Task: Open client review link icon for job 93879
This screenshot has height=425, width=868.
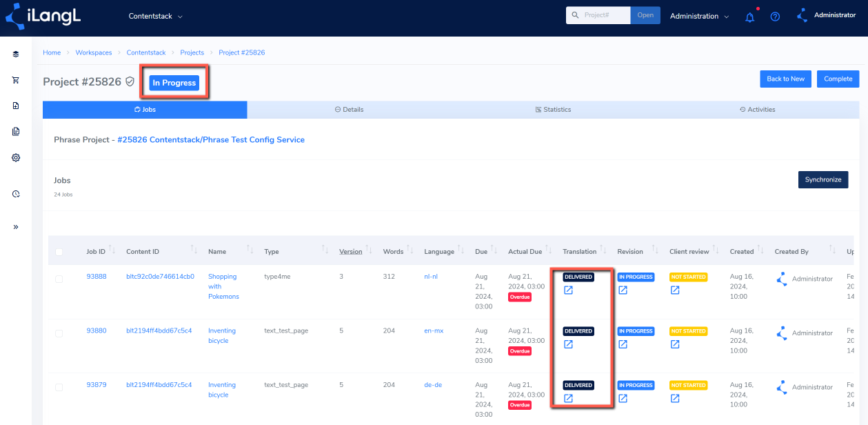Action: (x=675, y=398)
